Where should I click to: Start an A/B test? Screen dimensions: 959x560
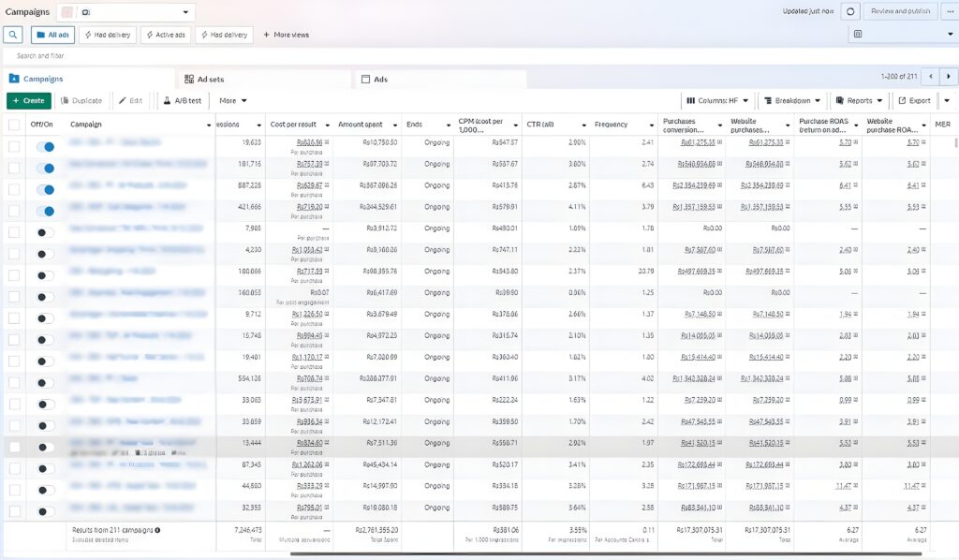[183, 101]
